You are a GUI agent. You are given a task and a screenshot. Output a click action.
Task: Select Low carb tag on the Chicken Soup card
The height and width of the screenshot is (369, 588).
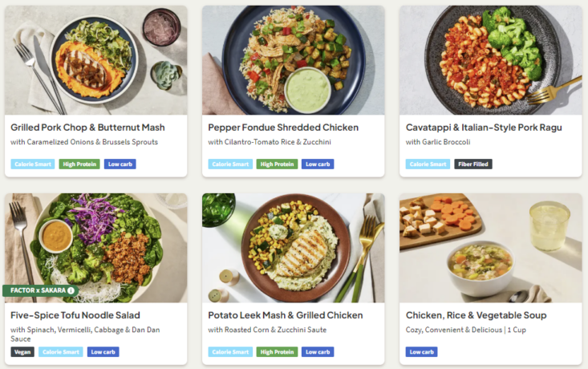[421, 352]
